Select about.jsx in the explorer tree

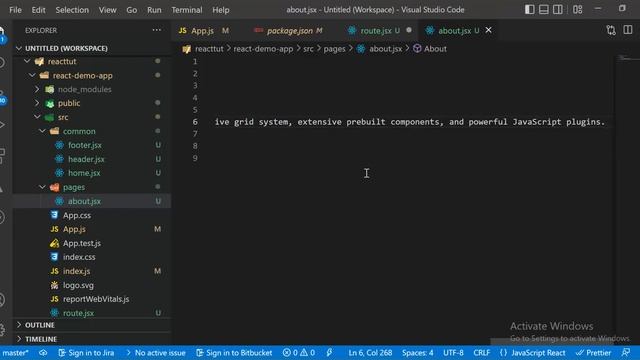point(84,201)
